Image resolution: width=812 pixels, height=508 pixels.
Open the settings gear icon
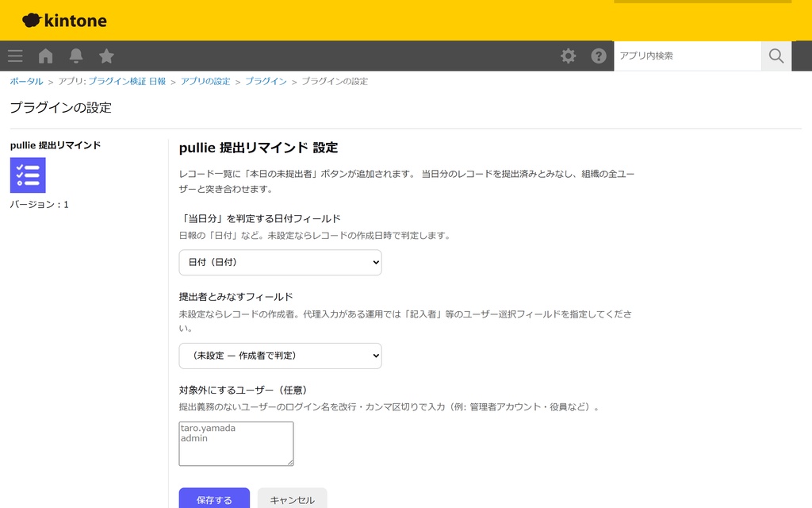pyautogui.click(x=568, y=56)
